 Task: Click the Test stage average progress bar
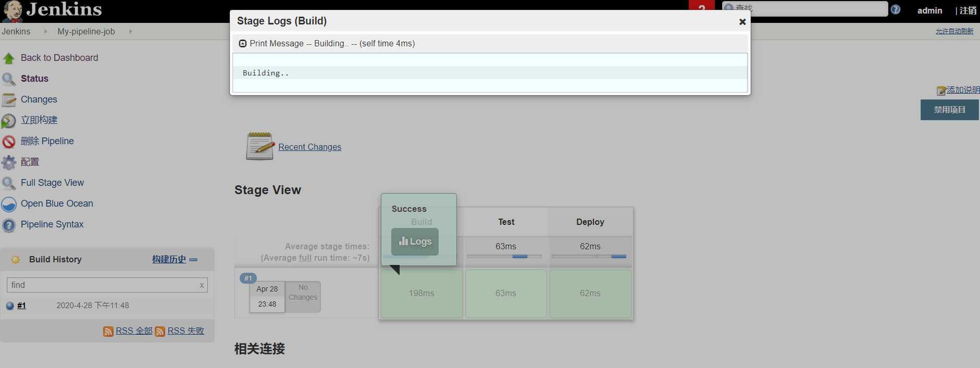[504, 256]
